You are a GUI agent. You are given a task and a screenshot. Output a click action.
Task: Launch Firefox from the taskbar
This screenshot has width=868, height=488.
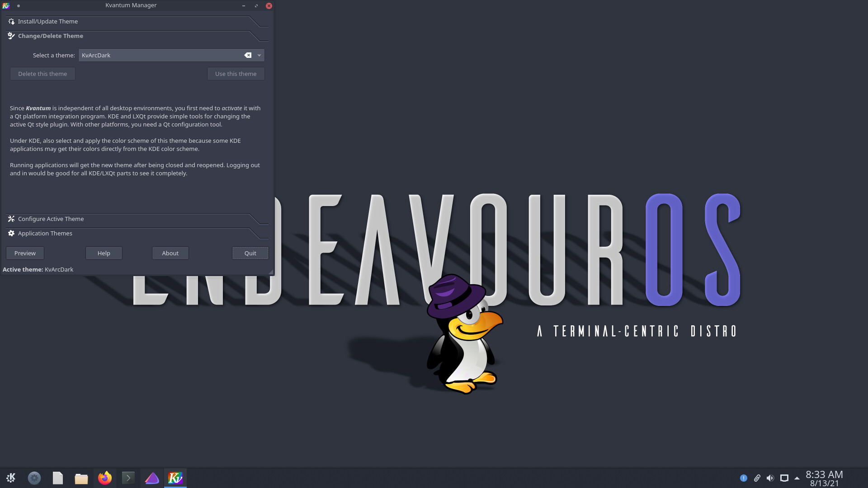point(105,478)
